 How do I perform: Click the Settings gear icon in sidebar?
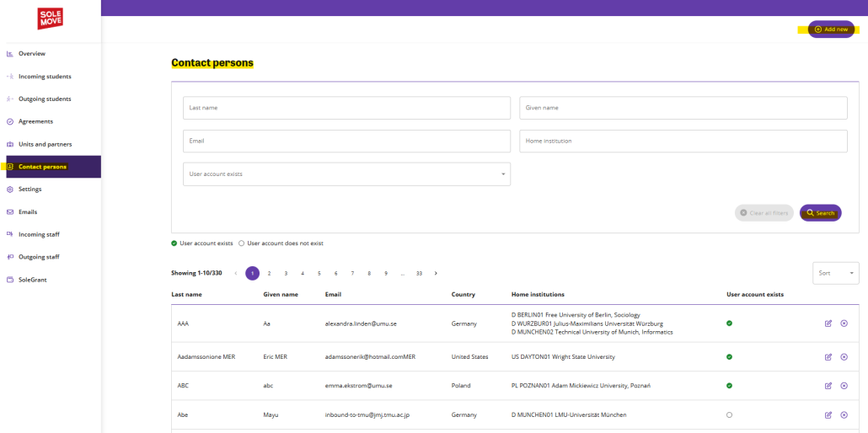click(9, 190)
